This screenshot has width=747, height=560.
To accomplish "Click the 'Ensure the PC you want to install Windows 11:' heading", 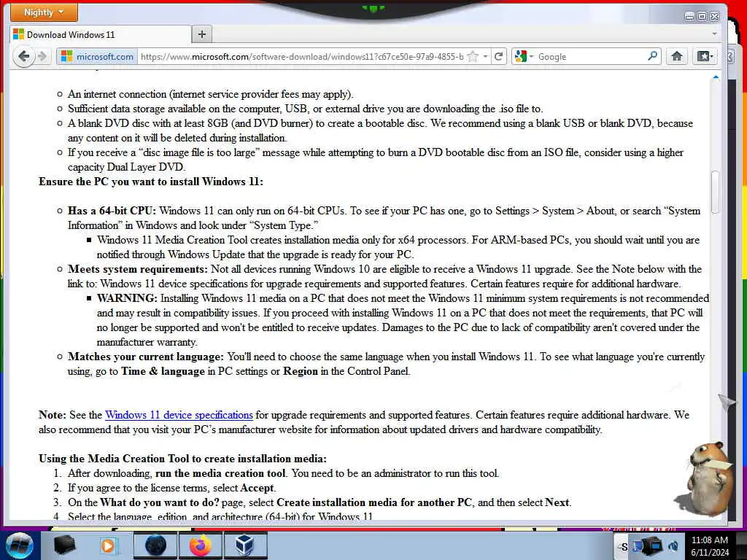I will coord(150,182).
